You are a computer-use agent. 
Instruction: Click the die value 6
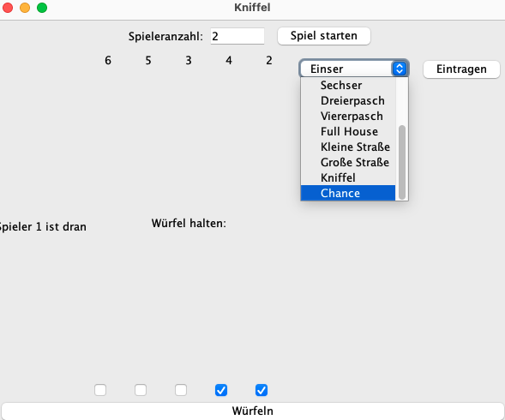(108, 60)
